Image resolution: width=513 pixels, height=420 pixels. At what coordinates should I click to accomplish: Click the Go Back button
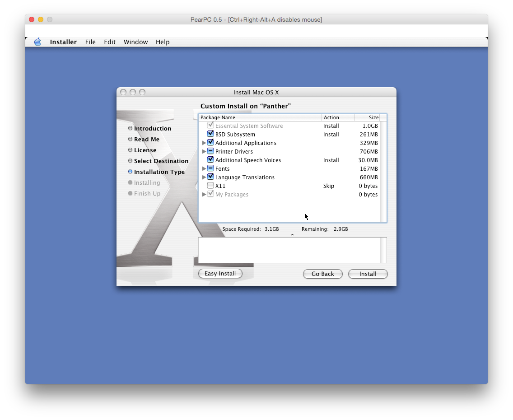point(322,274)
